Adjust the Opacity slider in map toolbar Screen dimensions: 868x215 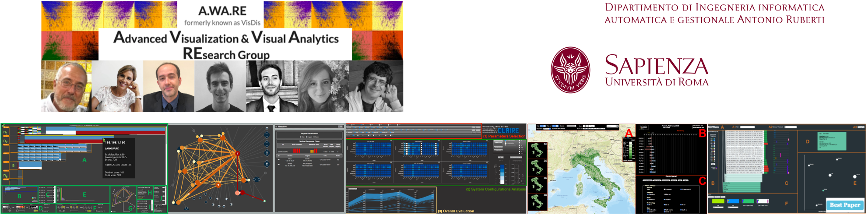(571, 126)
